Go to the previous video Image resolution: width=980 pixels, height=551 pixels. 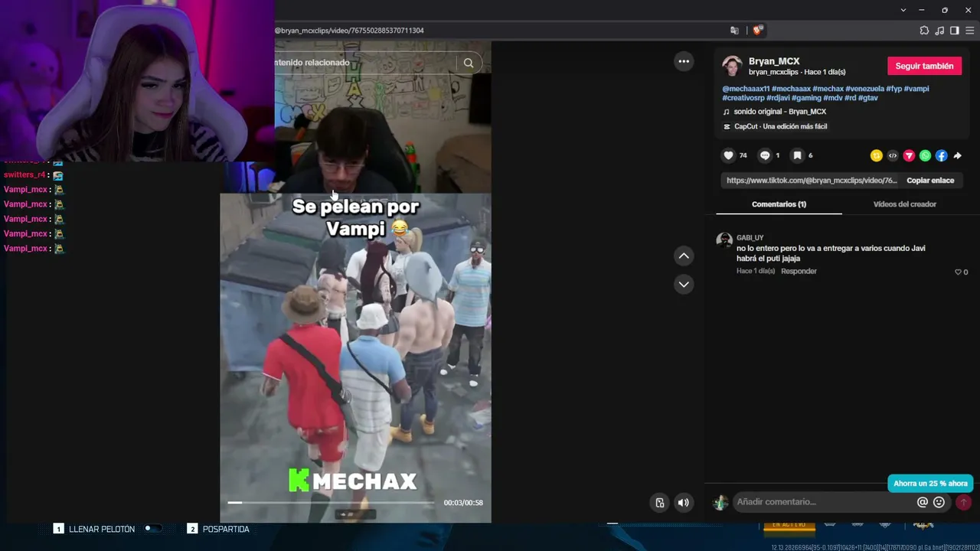point(684,256)
